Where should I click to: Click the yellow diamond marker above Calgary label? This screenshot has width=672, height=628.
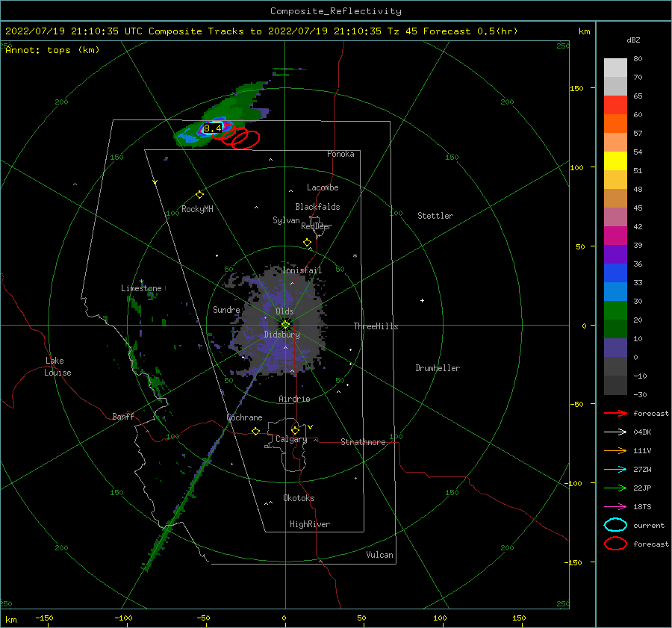[x=295, y=430]
